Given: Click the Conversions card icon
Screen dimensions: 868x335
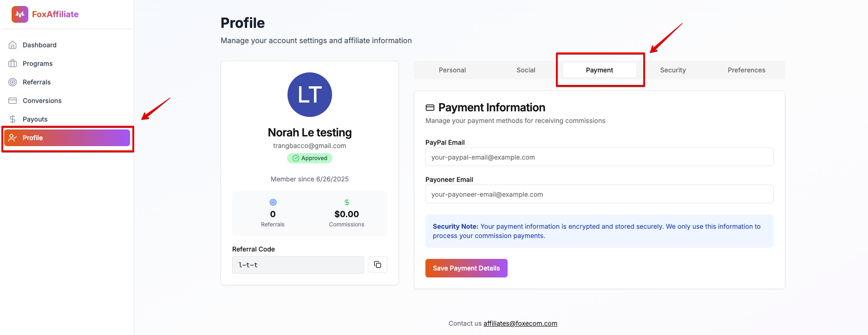Looking at the screenshot, I should (x=13, y=101).
